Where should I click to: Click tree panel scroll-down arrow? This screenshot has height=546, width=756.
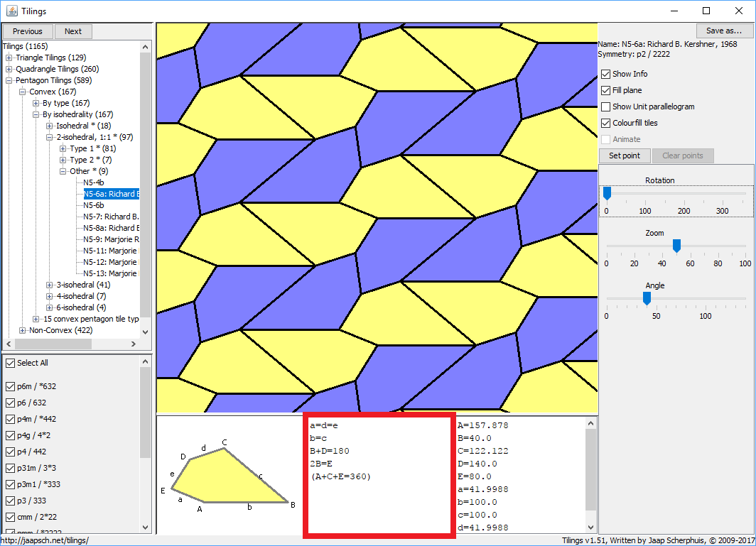pos(146,332)
